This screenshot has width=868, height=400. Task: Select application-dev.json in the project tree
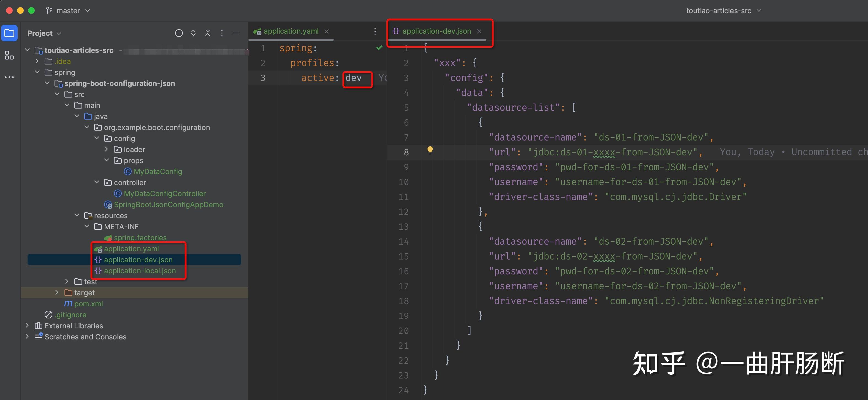point(138,260)
